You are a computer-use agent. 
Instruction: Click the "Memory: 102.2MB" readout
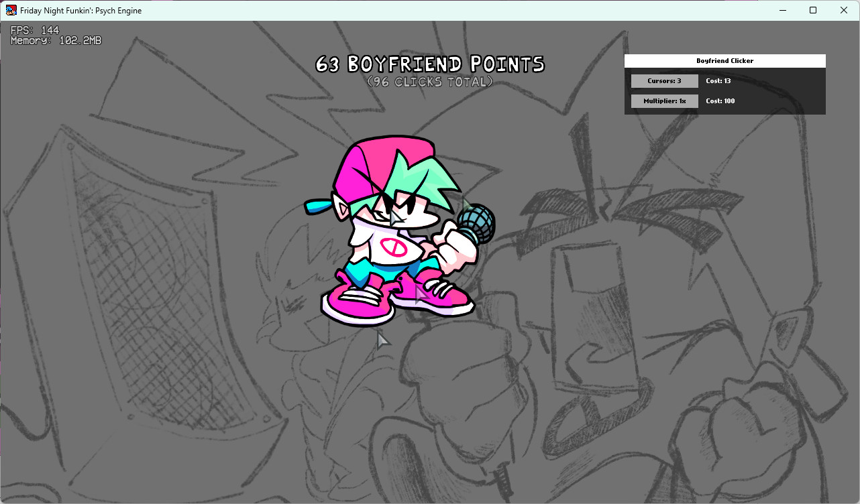click(56, 41)
